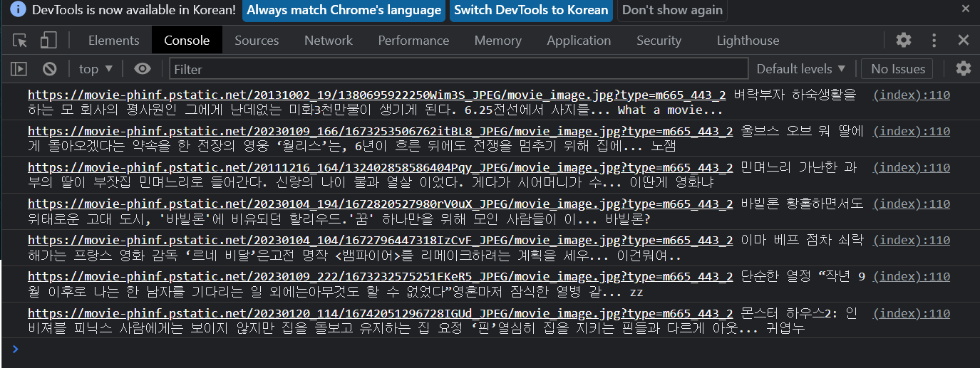The image size is (980, 368).
Task: Open the Application tab
Action: point(579,41)
